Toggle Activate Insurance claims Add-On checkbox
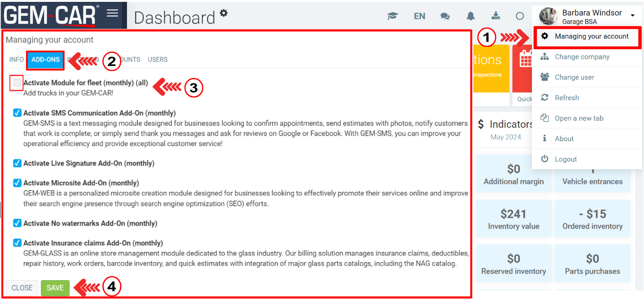This screenshot has height=301, width=644. [x=17, y=243]
